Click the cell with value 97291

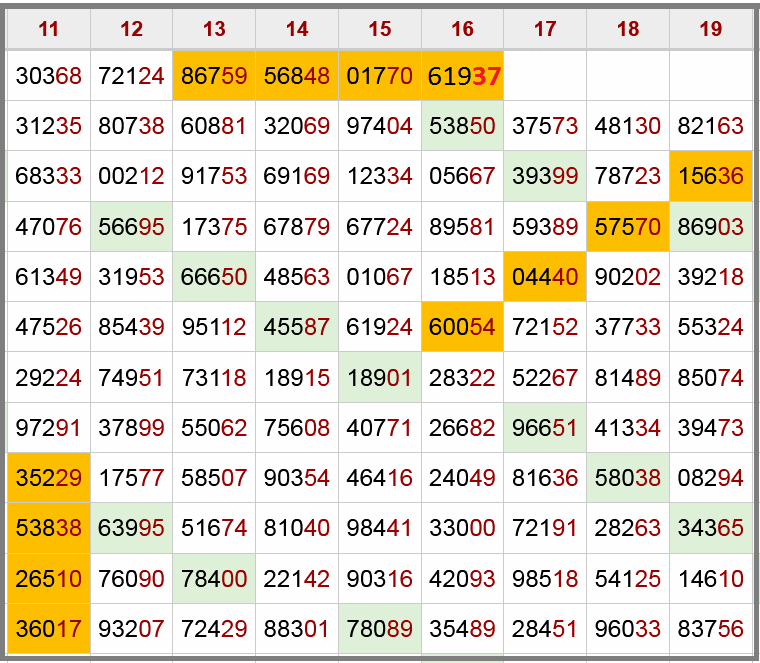[48, 427]
